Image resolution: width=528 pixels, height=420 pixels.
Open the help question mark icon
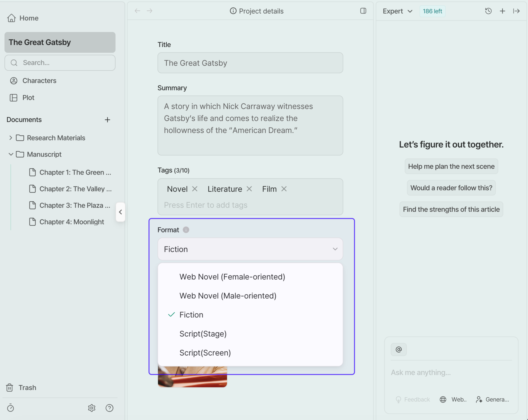pyautogui.click(x=109, y=408)
